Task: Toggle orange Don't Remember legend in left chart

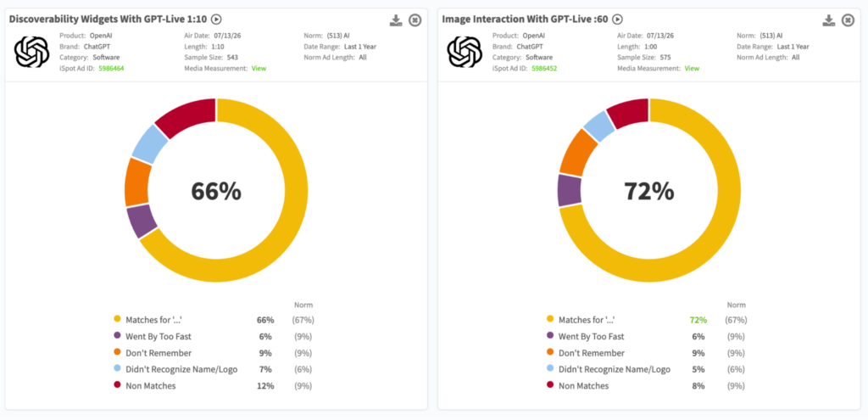Action: point(117,352)
